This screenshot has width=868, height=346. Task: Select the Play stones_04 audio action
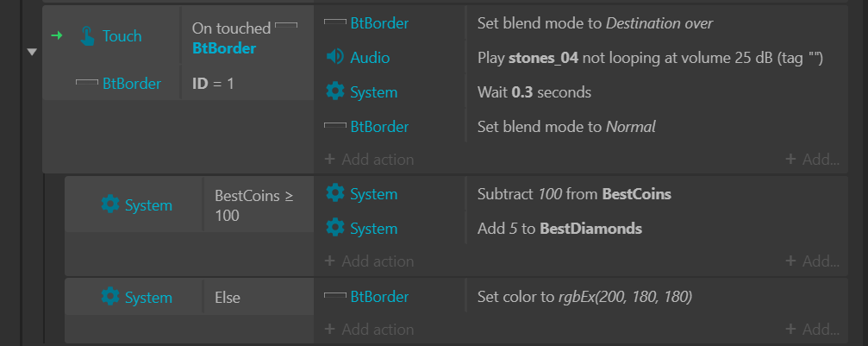point(657,58)
